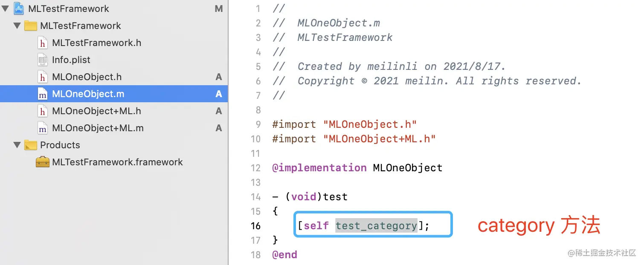Click the MLOneObject+ML.h header file icon
The height and width of the screenshot is (265, 644).
click(43, 111)
